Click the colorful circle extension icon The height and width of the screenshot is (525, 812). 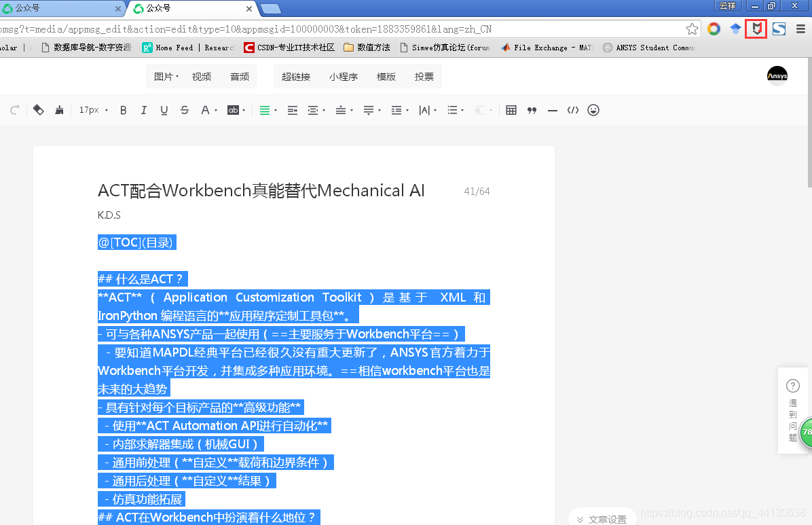714,29
